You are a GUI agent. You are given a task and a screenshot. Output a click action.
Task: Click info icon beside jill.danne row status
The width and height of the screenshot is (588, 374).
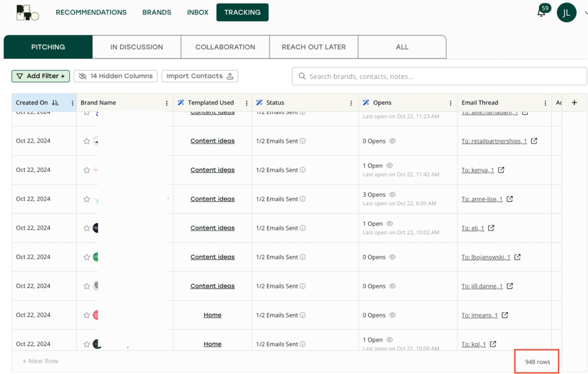pos(303,286)
